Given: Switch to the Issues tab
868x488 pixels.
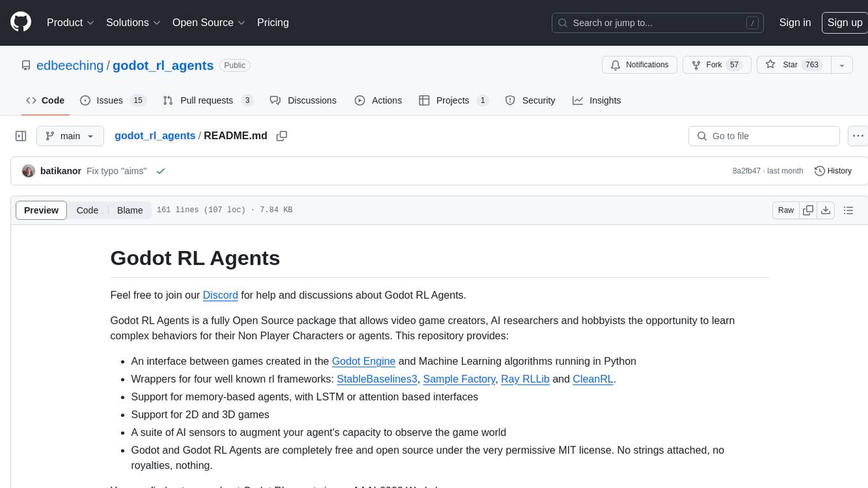Looking at the screenshot, I should pyautogui.click(x=112, y=100).
